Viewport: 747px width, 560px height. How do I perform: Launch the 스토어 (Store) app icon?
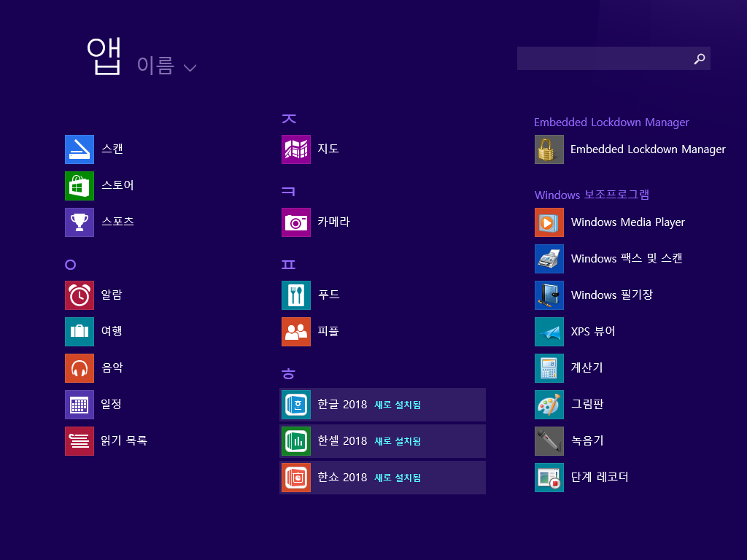pos(79,186)
